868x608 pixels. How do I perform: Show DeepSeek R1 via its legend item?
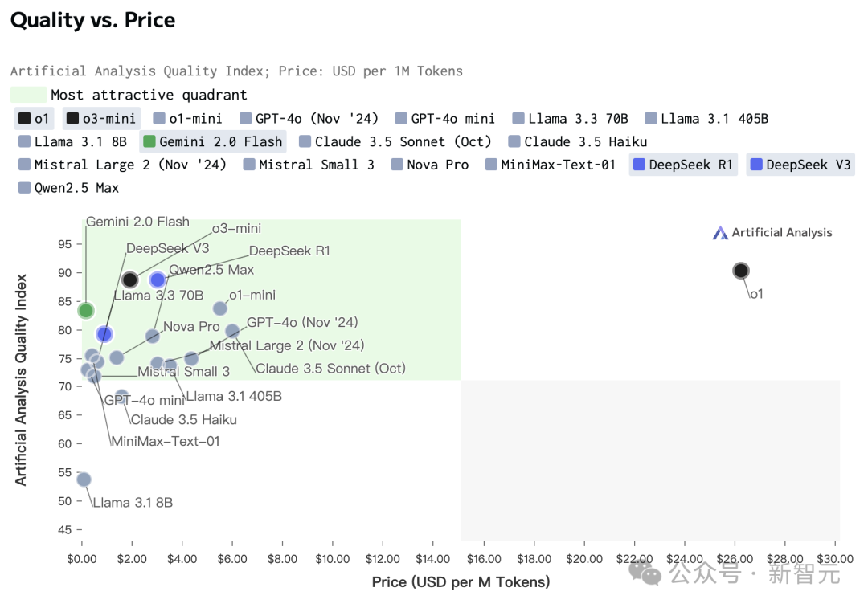click(x=682, y=165)
